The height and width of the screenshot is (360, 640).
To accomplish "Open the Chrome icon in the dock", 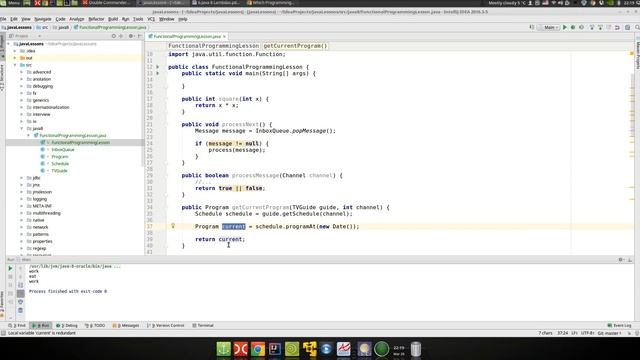I will click(258, 349).
